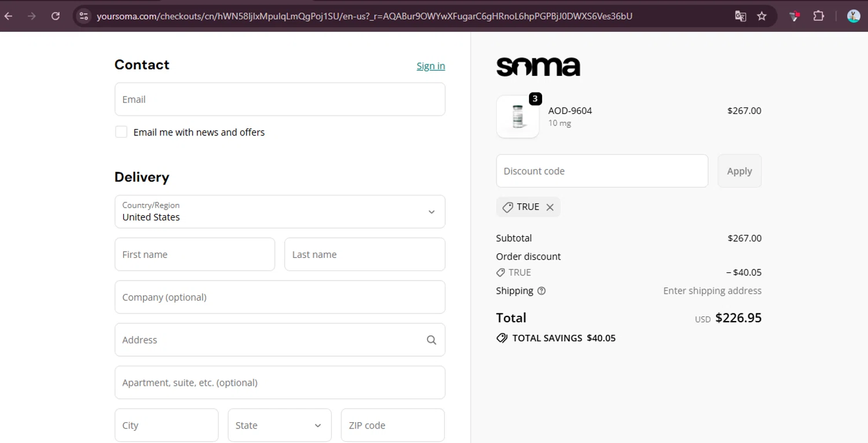Focus the City field
Viewport: 868px width, 443px height.
tap(167, 425)
